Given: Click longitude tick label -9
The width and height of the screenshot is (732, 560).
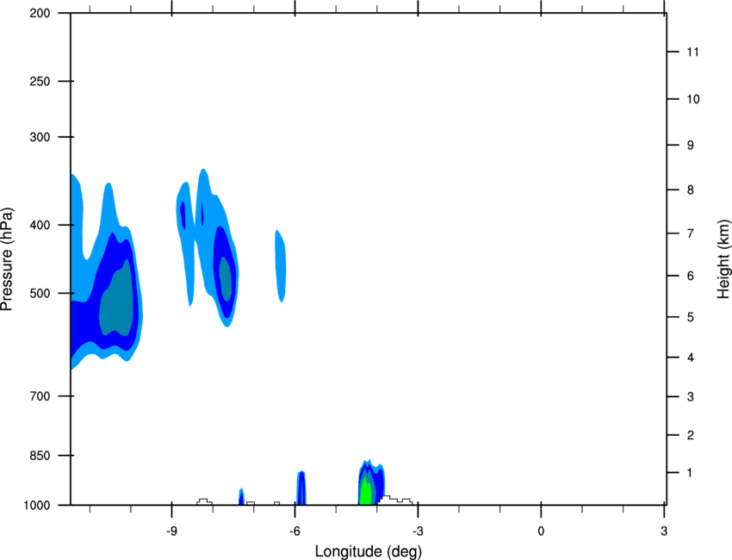Looking at the screenshot, I should 171,531.
